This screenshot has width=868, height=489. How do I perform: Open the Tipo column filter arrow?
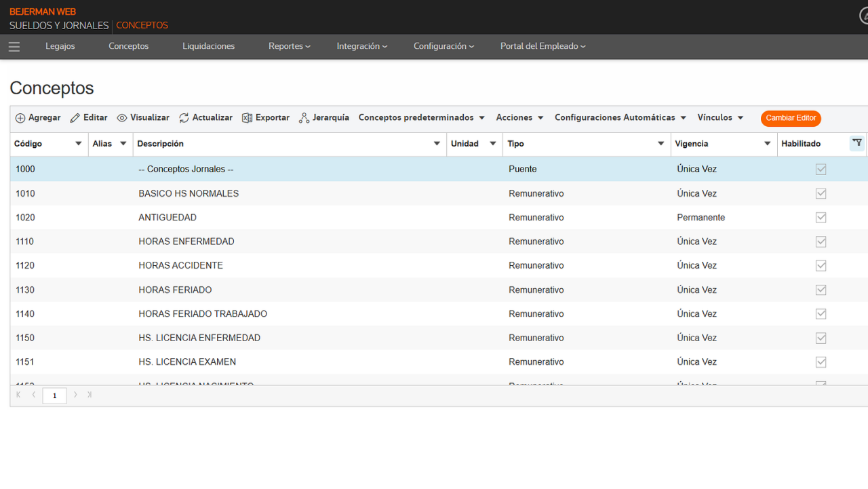660,144
